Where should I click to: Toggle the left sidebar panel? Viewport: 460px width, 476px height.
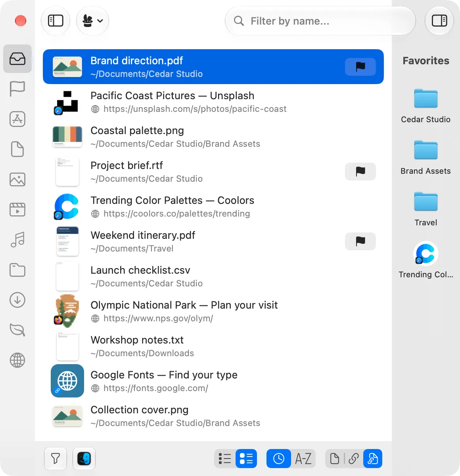click(56, 21)
